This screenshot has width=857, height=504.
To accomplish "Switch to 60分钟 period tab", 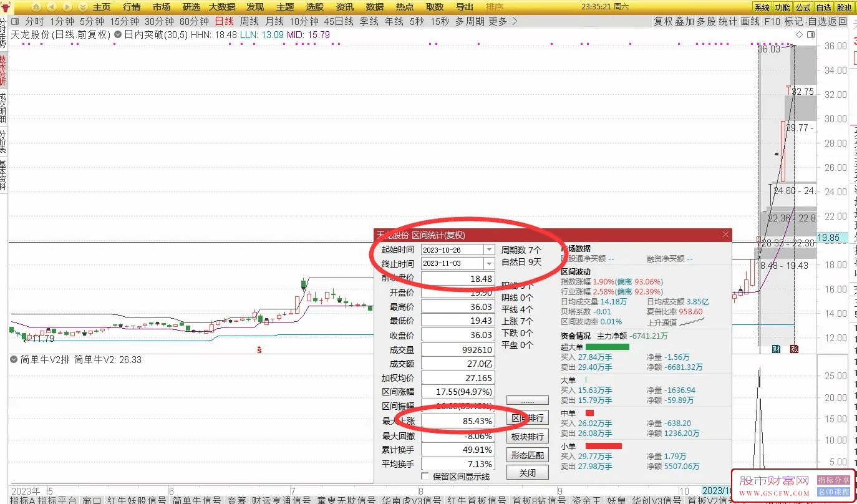I will pyautogui.click(x=194, y=21).
